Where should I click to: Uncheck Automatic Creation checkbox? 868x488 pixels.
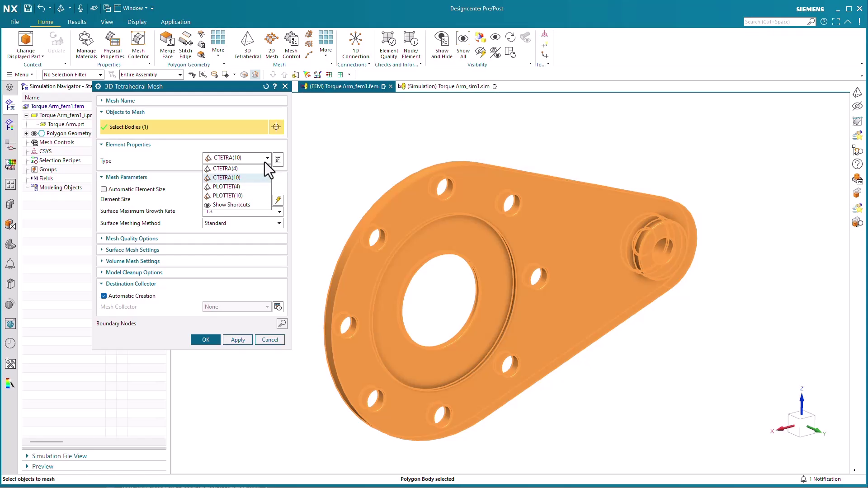click(x=104, y=296)
